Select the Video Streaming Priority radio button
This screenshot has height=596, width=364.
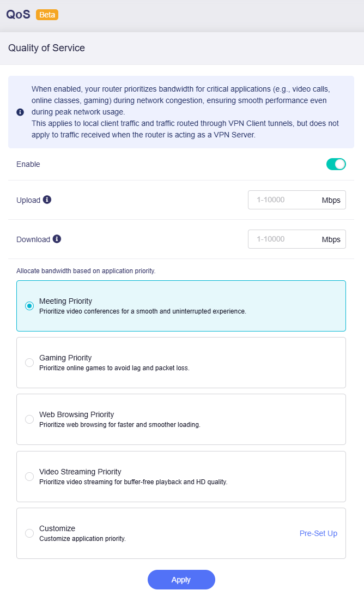click(29, 477)
